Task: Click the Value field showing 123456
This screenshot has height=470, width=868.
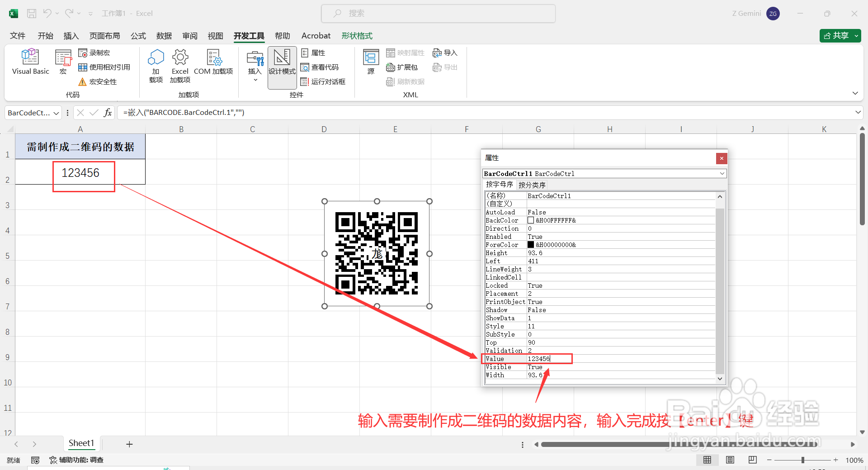Action: pyautogui.click(x=547, y=359)
